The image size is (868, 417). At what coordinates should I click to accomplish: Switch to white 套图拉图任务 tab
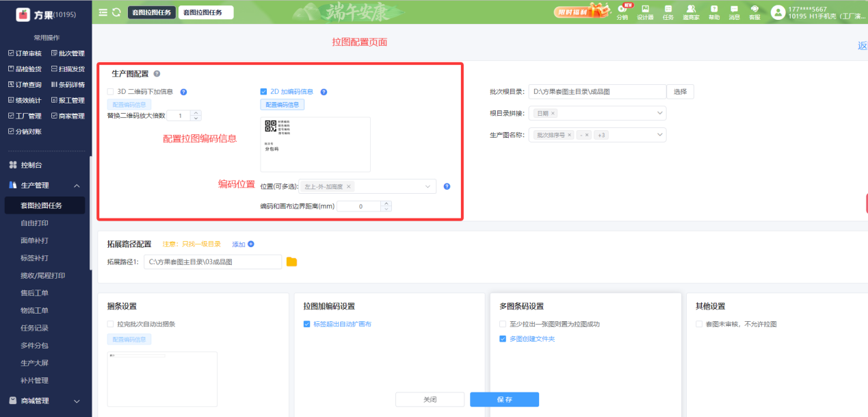[205, 12]
